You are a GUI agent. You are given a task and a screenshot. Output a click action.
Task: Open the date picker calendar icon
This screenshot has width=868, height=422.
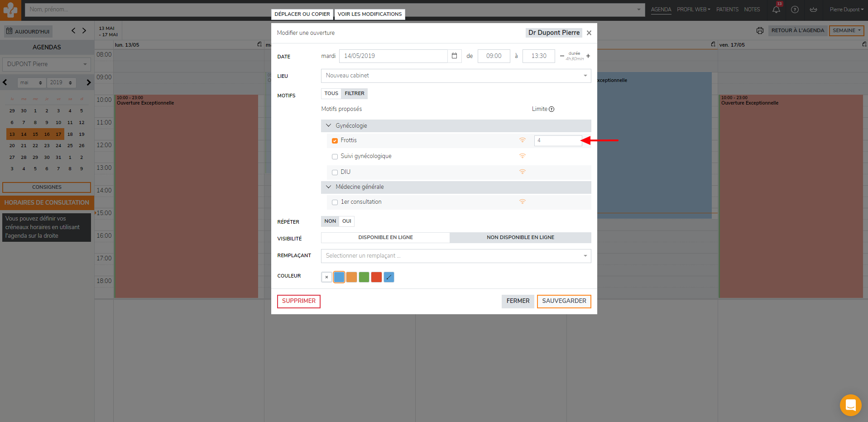tap(454, 56)
